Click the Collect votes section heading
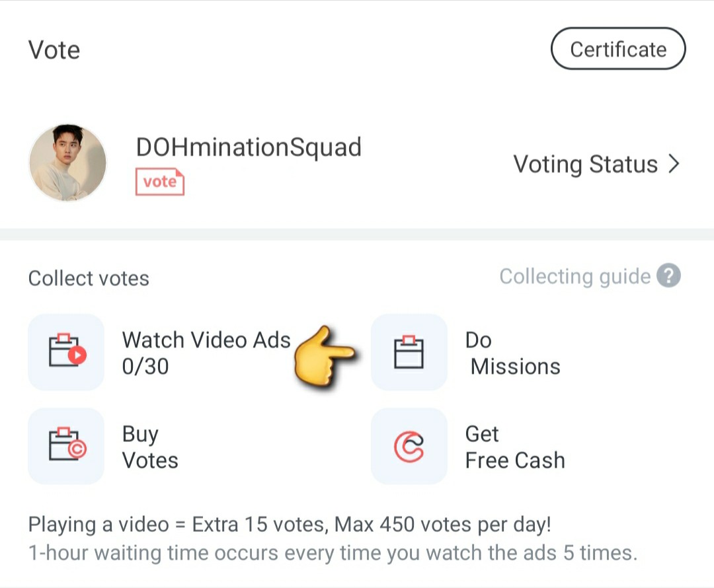This screenshot has width=714, height=588. [x=89, y=278]
